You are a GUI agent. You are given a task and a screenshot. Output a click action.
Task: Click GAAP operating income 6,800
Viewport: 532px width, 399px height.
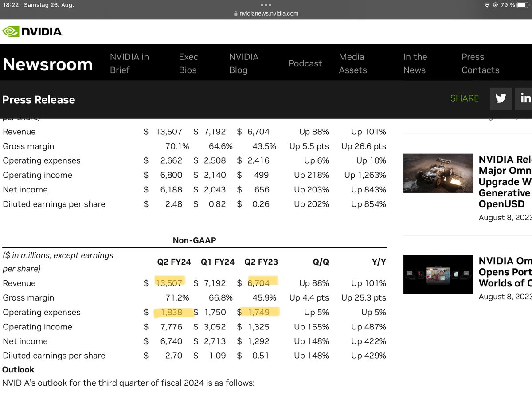point(172,175)
